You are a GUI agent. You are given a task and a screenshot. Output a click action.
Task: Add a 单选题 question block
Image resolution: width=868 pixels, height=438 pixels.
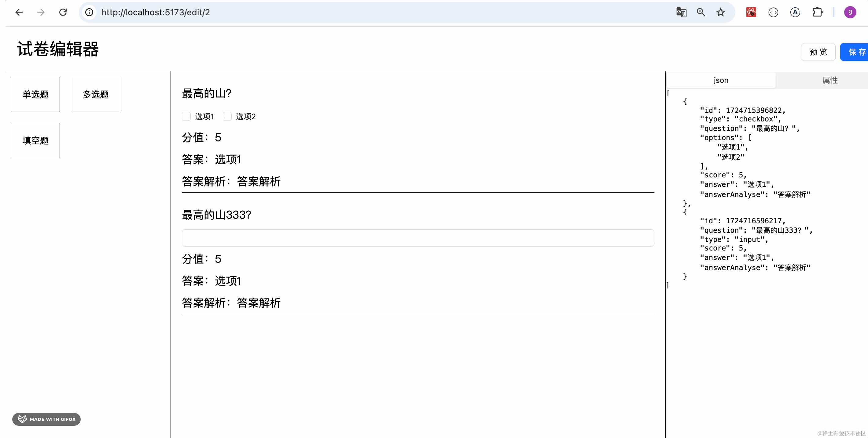click(35, 95)
